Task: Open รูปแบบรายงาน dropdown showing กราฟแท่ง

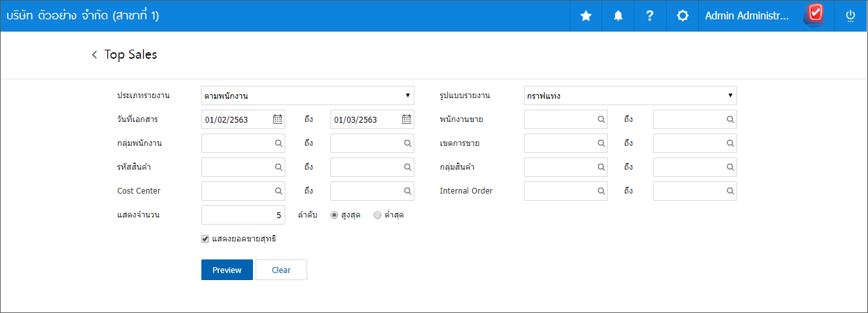Action: 631,96
